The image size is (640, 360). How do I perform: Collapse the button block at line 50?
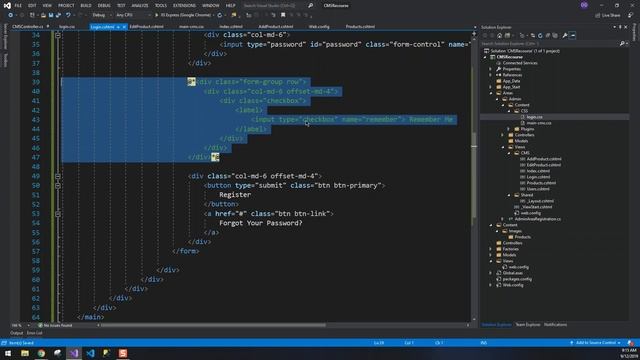pyautogui.click(x=58, y=186)
